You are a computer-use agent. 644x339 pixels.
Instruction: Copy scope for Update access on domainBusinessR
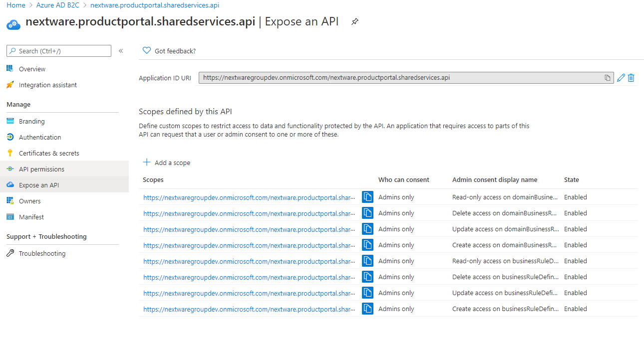(368, 229)
